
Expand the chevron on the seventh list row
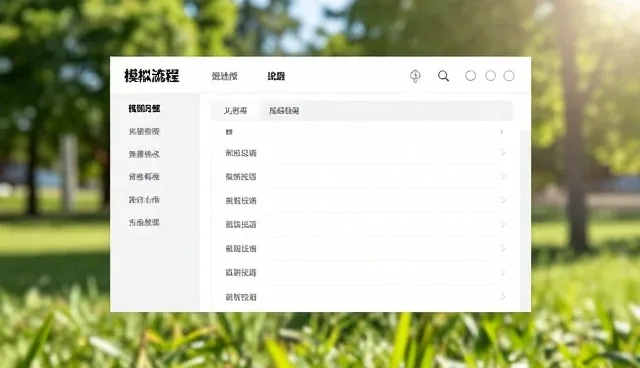[x=503, y=273]
